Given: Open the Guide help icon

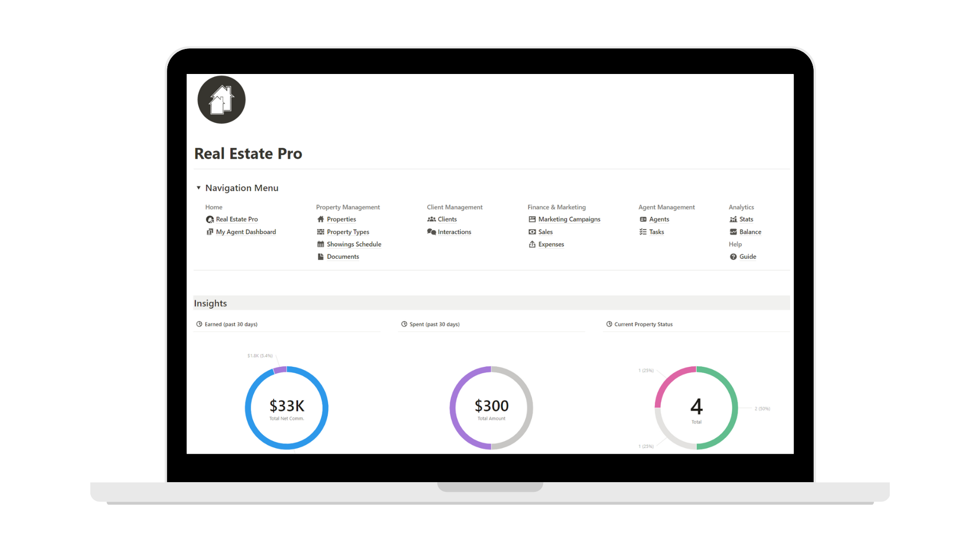Looking at the screenshot, I should [733, 257].
